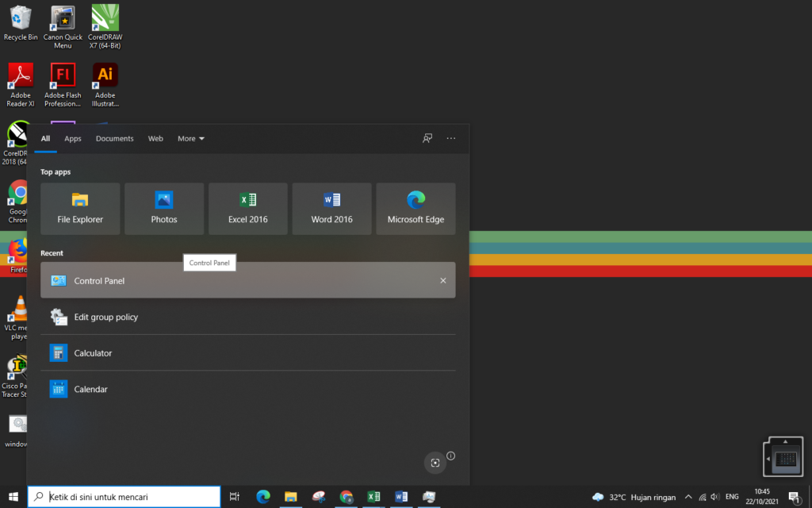Open Google Chrome from the taskbar
The image size is (812, 508).
pyautogui.click(x=346, y=498)
